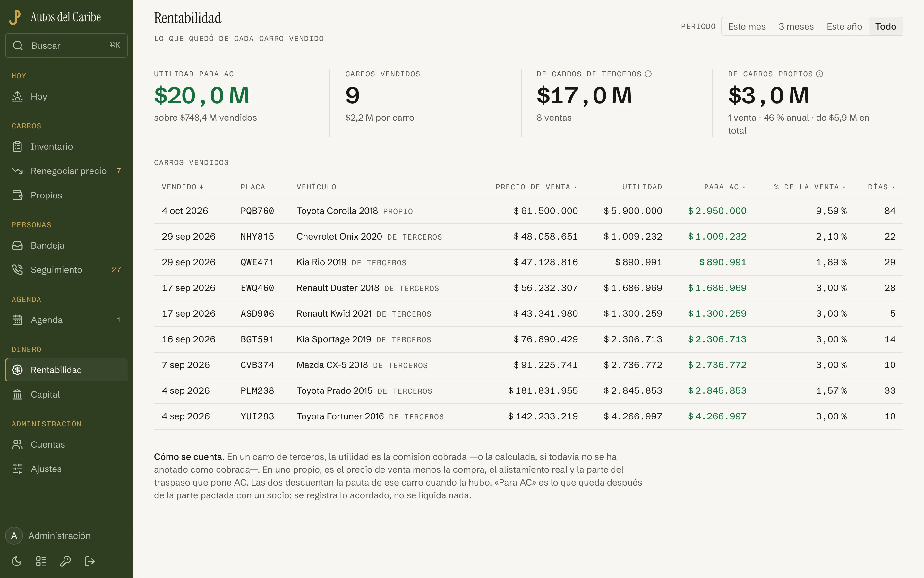Screen dimensions: 924x578
Task: Open the Ajustes settings page
Action: [66, 469]
